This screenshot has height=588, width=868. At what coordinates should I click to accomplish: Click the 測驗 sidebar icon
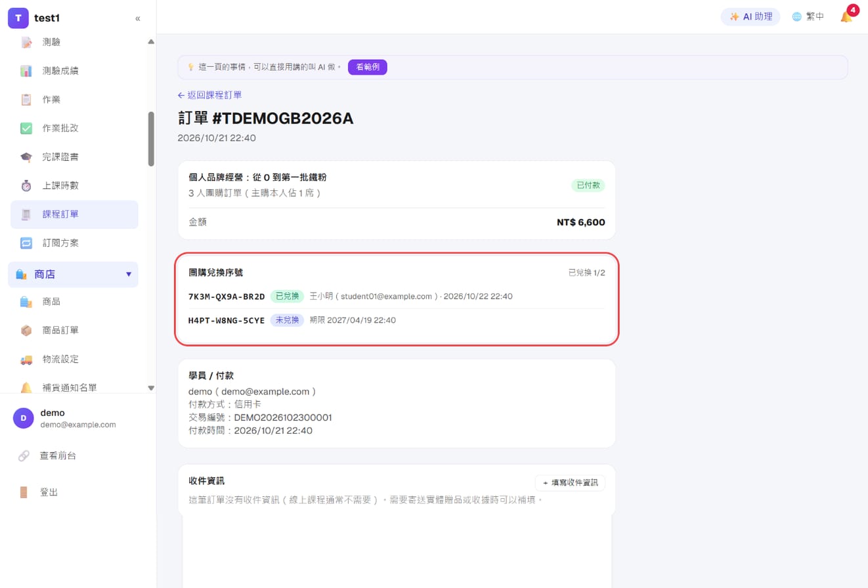pyautogui.click(x=26, y=42)
